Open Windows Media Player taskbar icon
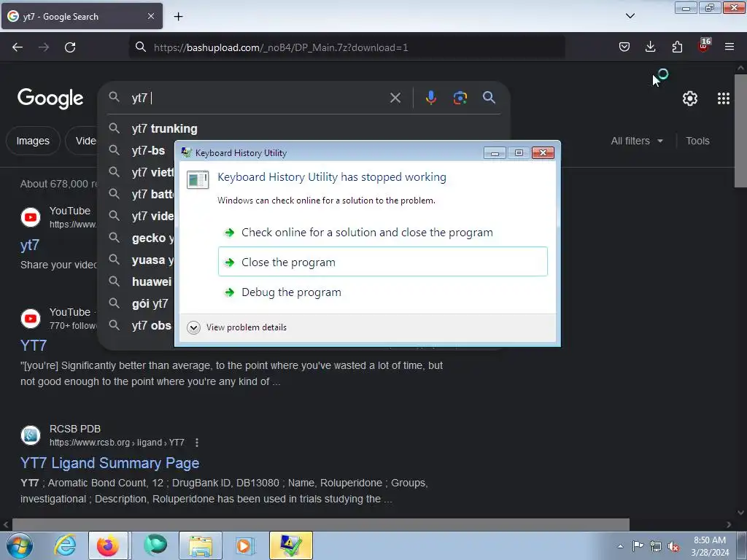This screenshot has height=560, width=747. pyautogui.click(x=244, y=545)
